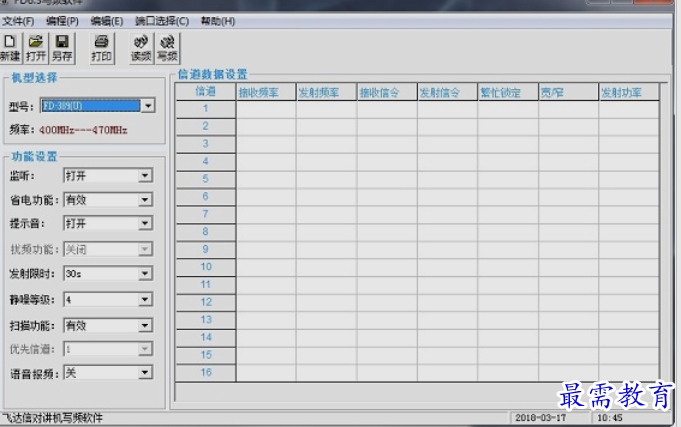Click the time 10:45 in status bar

610,418
